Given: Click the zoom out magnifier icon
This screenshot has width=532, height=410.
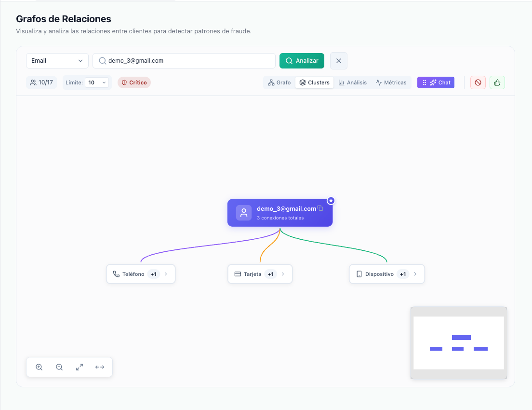Looking at the screenshot, I should (59, 367).
